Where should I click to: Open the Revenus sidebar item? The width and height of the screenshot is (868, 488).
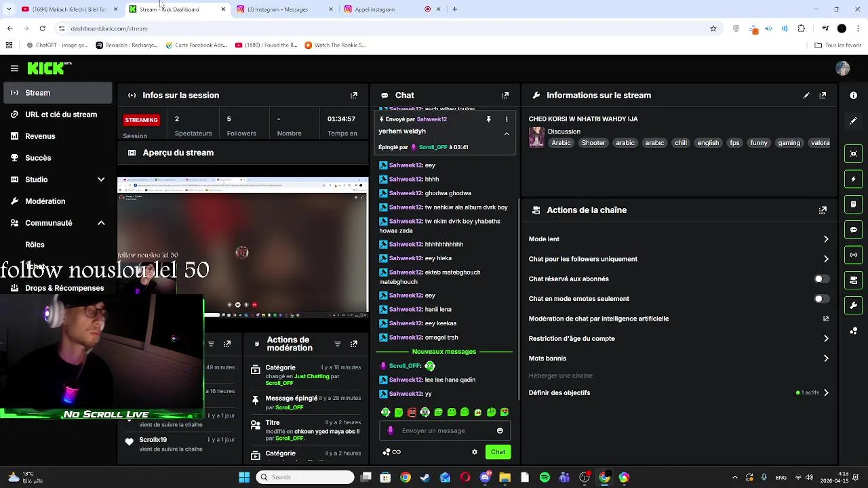tap(57, 136)
